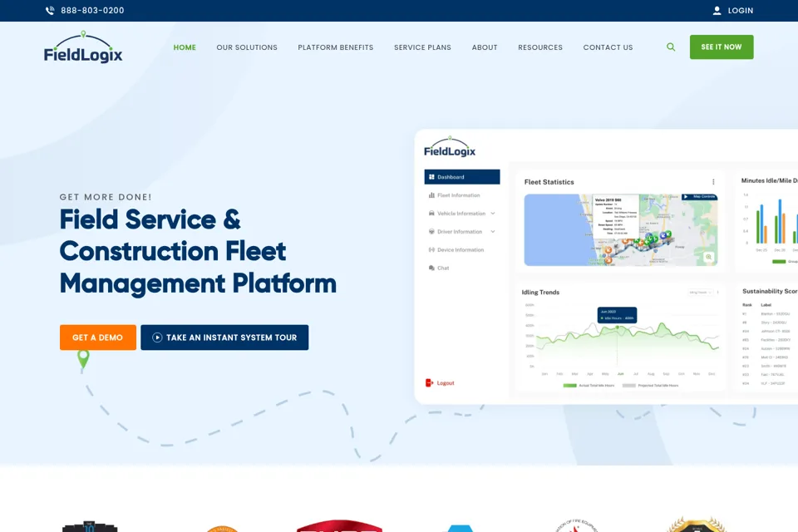Viewport: 798px width, 532px height.
Task: Click Sustainability Score heading
Action: click(x=770, y=291)
